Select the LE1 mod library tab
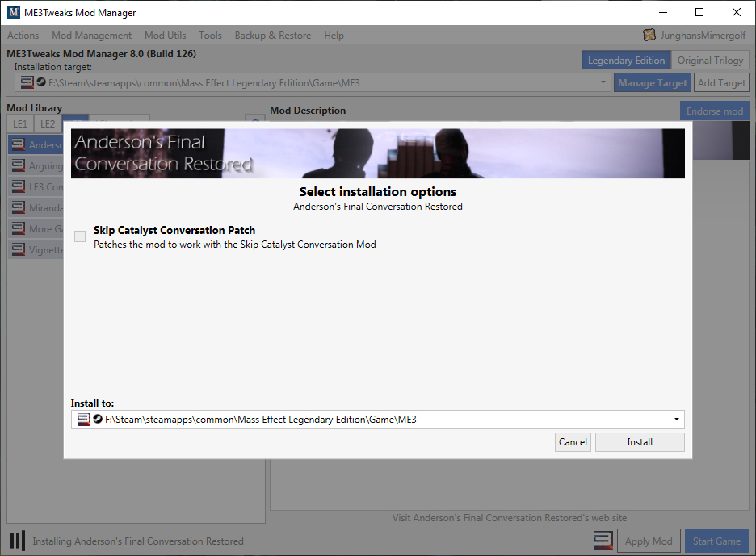This screenshot has width=756, height=556. 19,123
